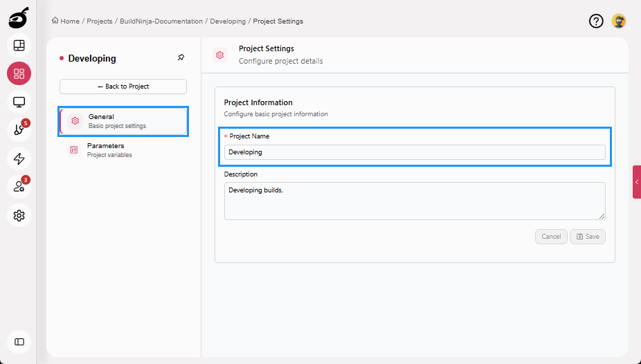Image resolution: width=641 pixels, height=364 pixels.
Task: Click into the Description text area
Action: coord(415,201)
